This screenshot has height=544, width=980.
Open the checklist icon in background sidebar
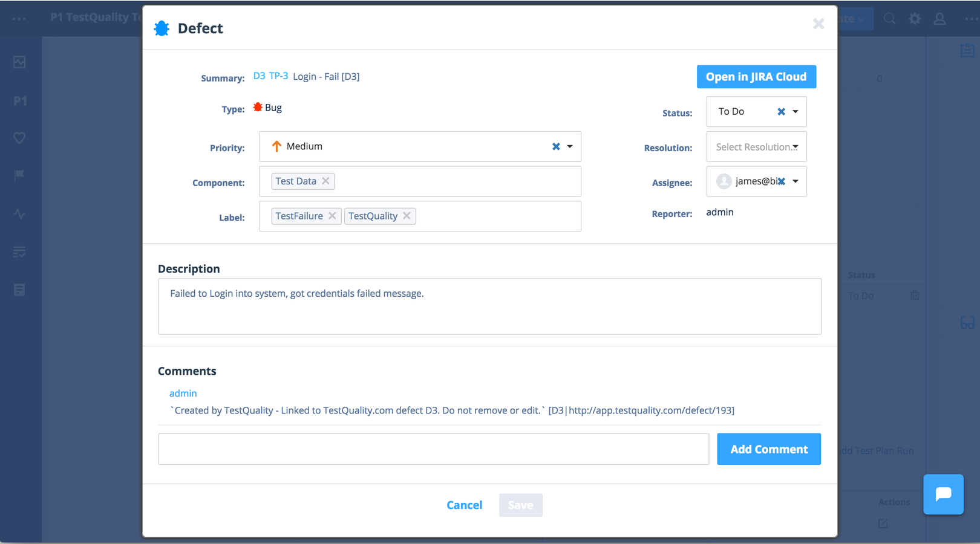tap(19, 252)
